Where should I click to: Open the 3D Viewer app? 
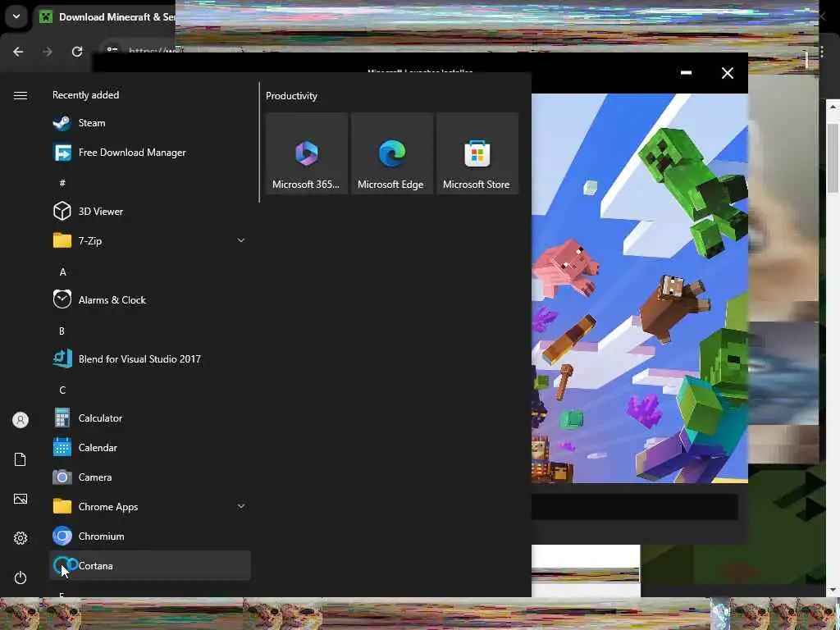point(150,211)
